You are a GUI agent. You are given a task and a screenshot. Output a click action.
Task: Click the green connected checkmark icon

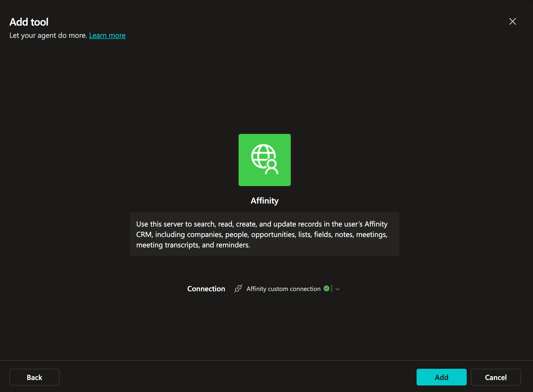coord(326,288)
